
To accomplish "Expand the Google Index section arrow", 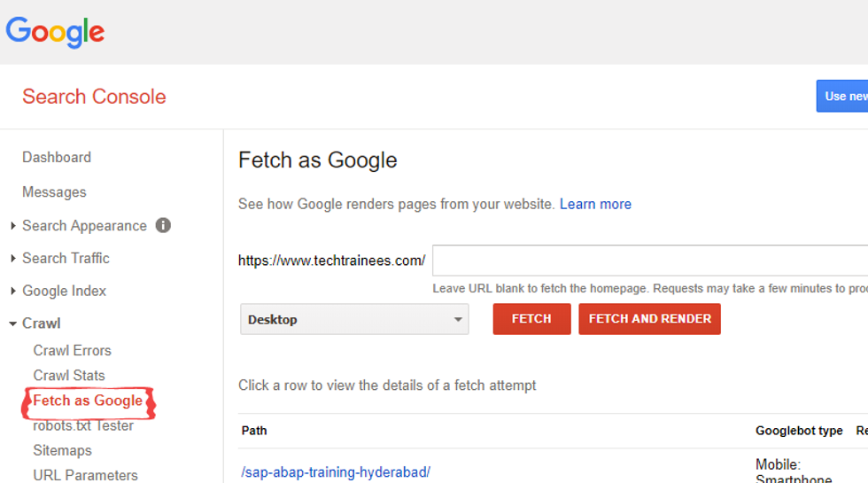I will point(12,291).
